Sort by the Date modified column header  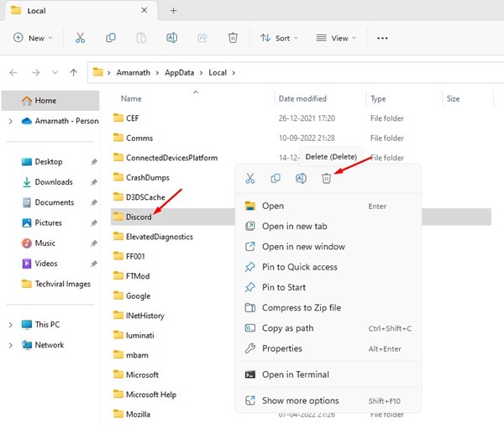click(302, 99)
